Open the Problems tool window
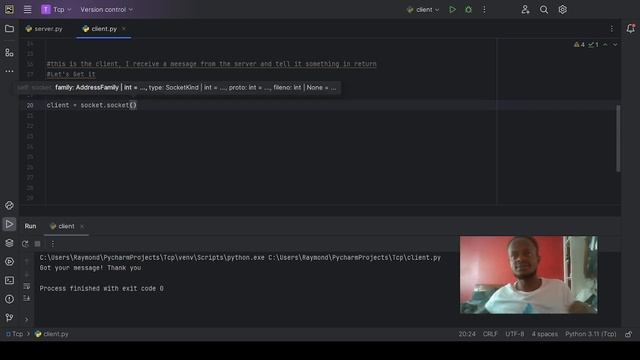 [x=9, y=299]
